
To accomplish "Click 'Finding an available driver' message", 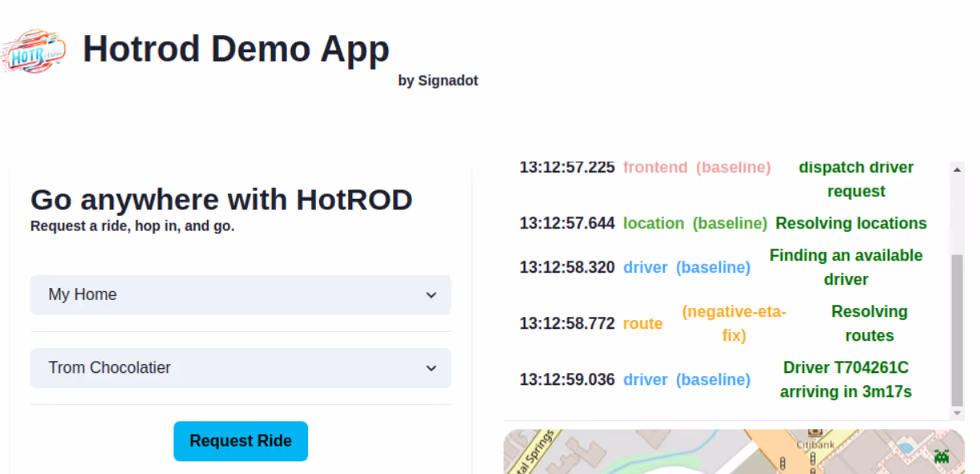I will (846, 267).
